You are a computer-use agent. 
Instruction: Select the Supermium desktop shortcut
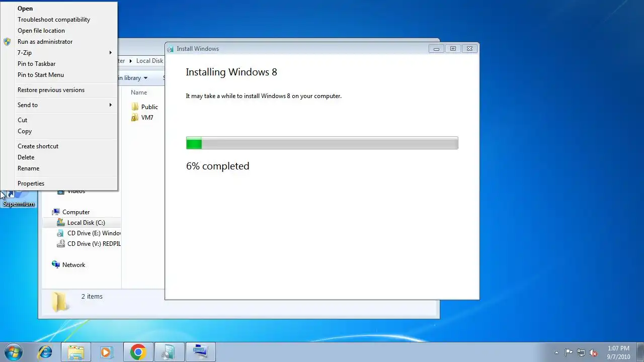point(18,199)
